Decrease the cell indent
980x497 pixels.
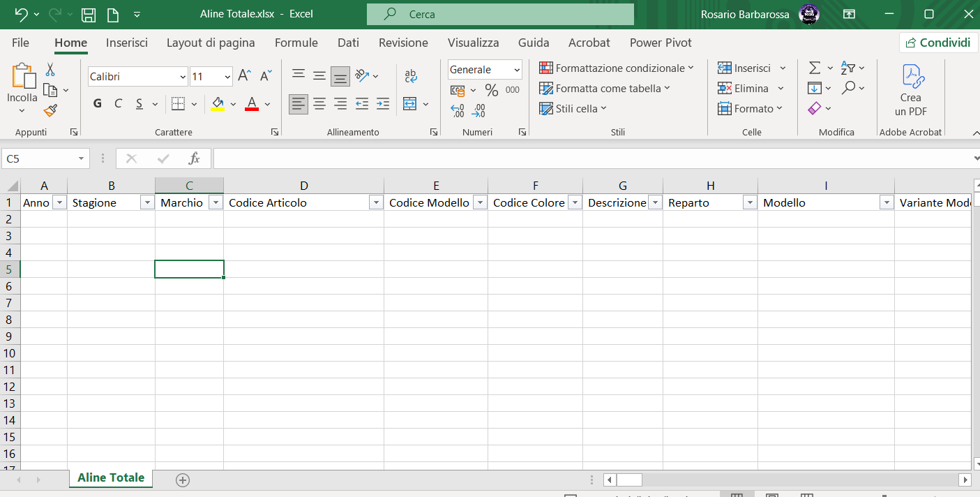pos(361,104)
